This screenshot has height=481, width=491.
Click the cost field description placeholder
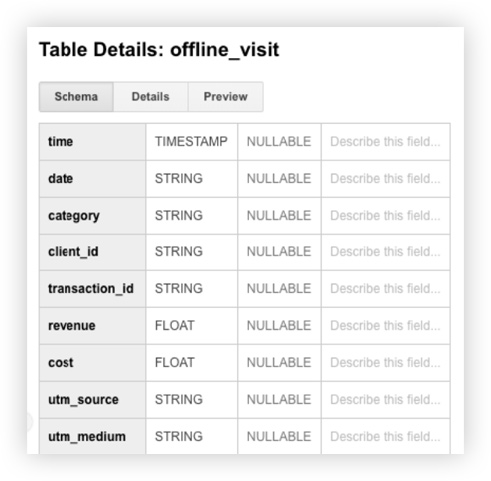click(385, 363)
